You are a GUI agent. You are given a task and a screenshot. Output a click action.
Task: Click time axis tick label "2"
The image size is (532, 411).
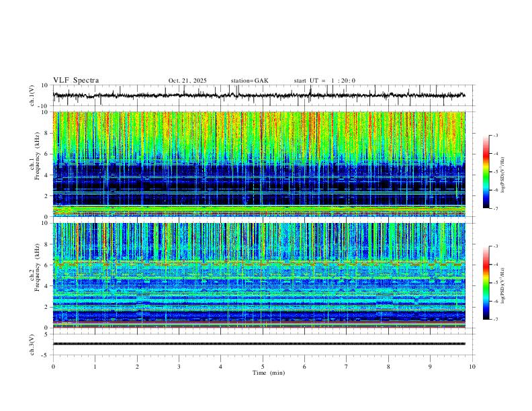tap(137, 367)
